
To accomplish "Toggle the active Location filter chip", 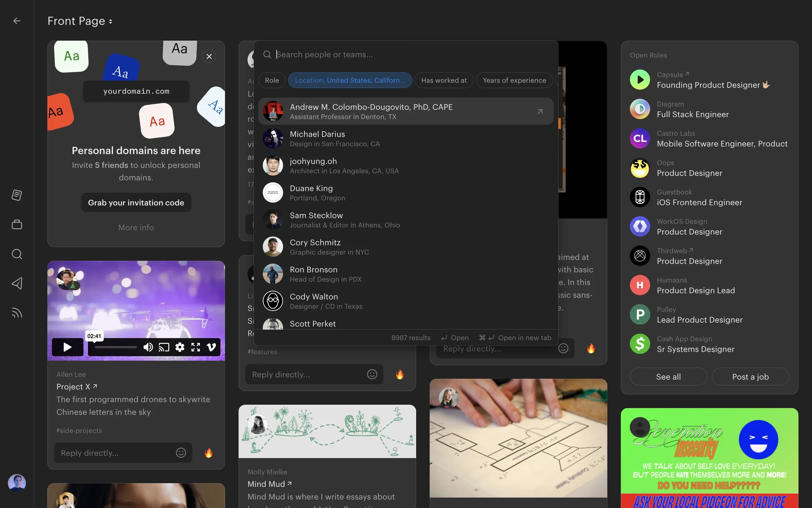I will tap(350, 80).
